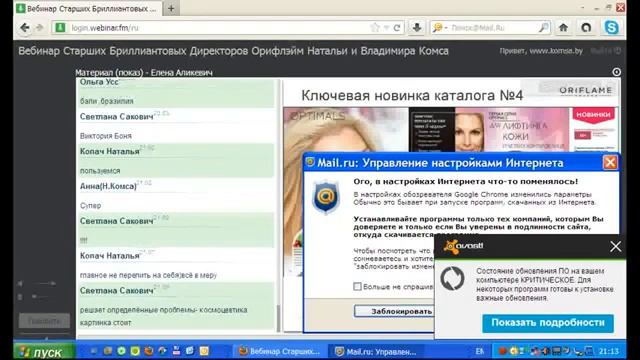Screen dimensions: 640x360
Task: Click the EN language indicator
Action: tap(480, 351)
